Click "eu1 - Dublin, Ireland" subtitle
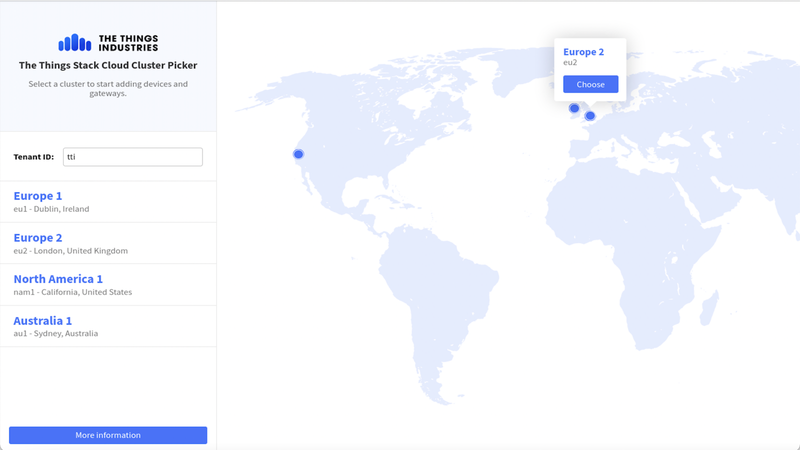This screenshot has height=450, width=800. (x=51, y=209)
